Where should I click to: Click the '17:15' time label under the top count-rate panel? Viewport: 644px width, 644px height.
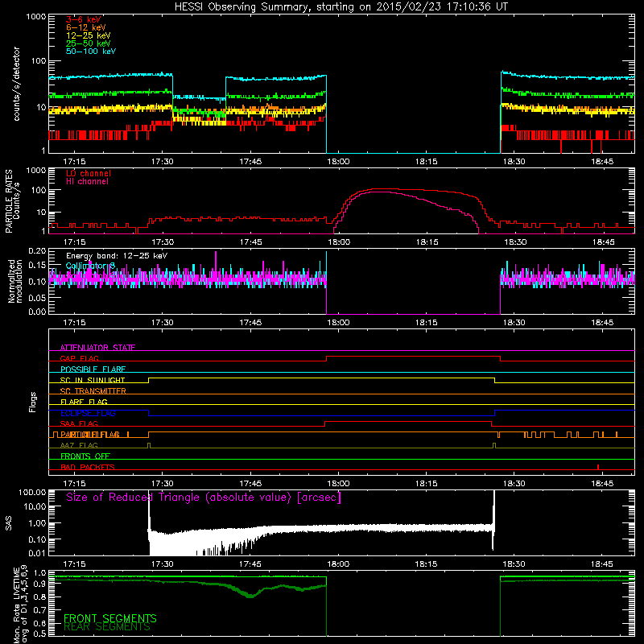tap(74, 162)
